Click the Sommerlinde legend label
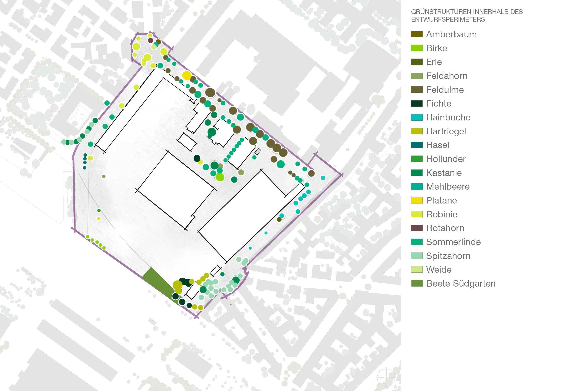This screenshot has width=588, height=391. tap(453, 242)
